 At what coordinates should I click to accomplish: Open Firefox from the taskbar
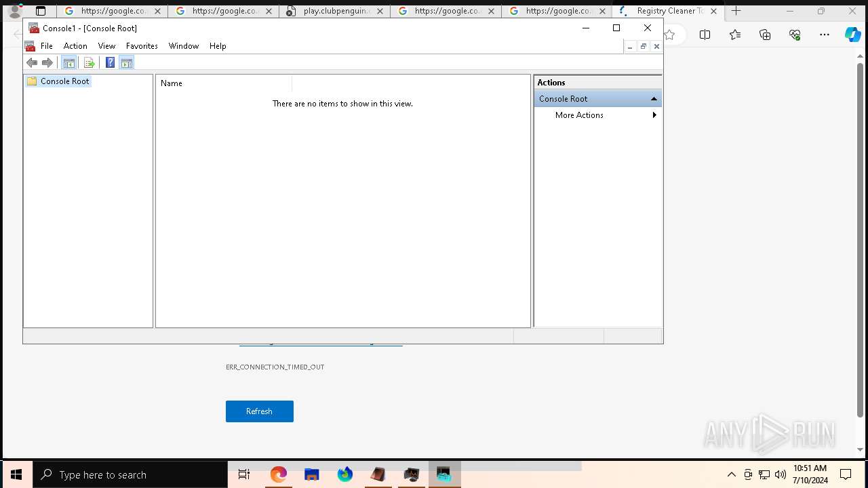tap(345, 474)
